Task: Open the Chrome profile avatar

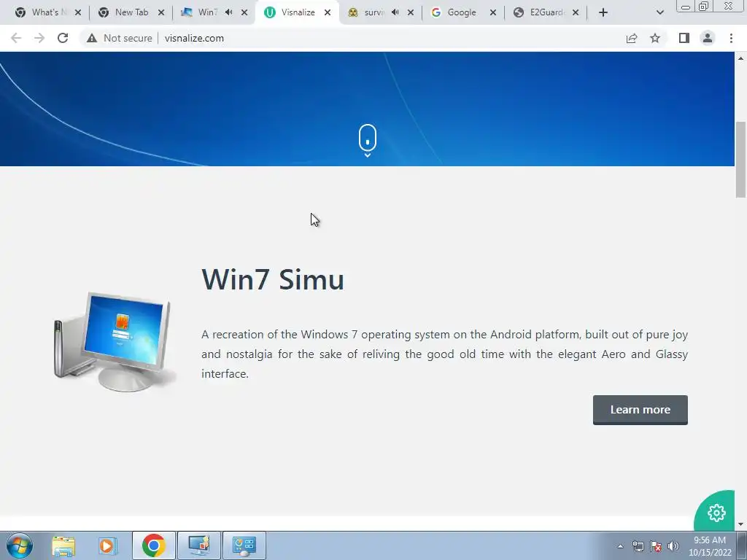Action: (x=708, y=38)
